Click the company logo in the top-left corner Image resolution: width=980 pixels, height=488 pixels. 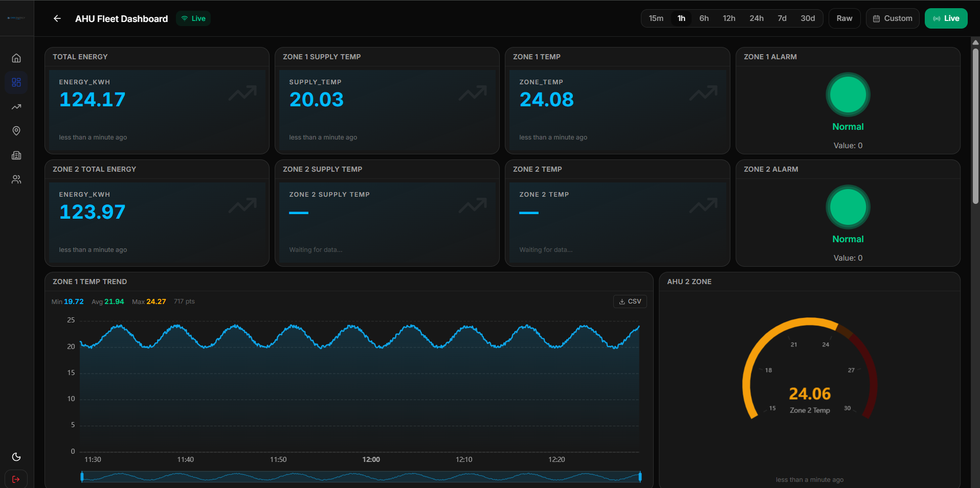coord(16,18)
